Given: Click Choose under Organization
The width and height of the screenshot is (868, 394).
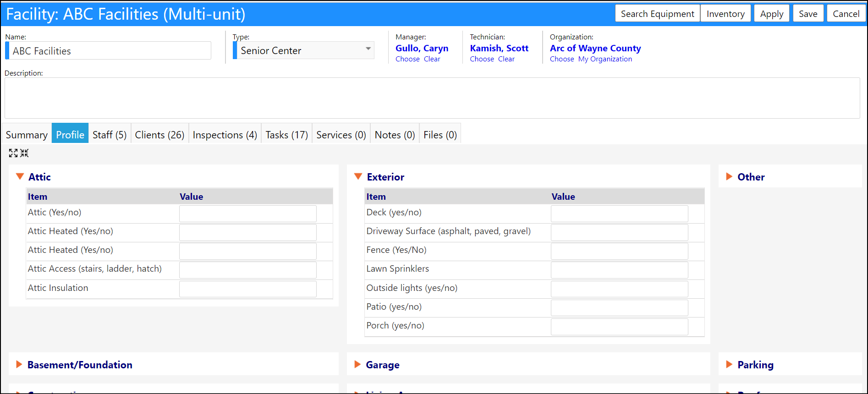Looking at the screenshot, I should [x=562, y=59].
